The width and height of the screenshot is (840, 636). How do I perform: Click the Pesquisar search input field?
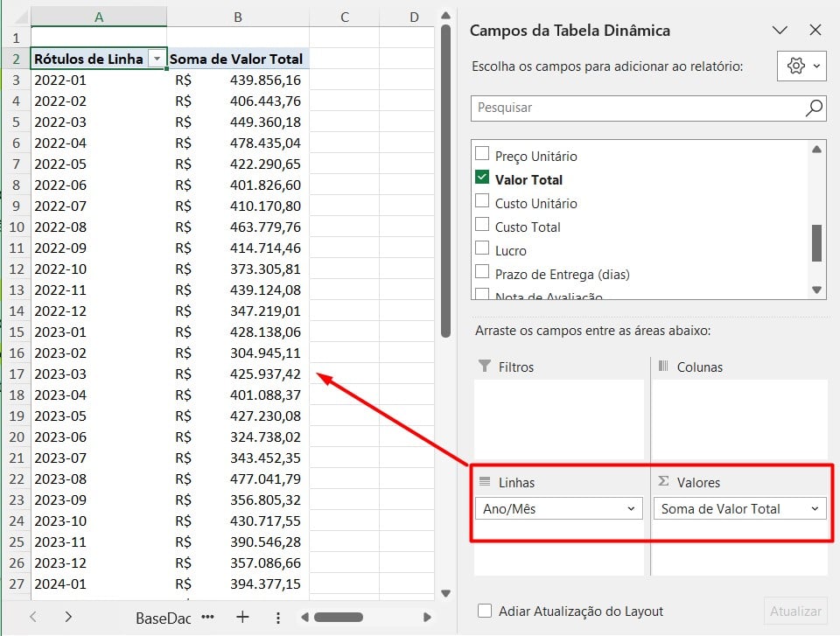pos(637,108)
